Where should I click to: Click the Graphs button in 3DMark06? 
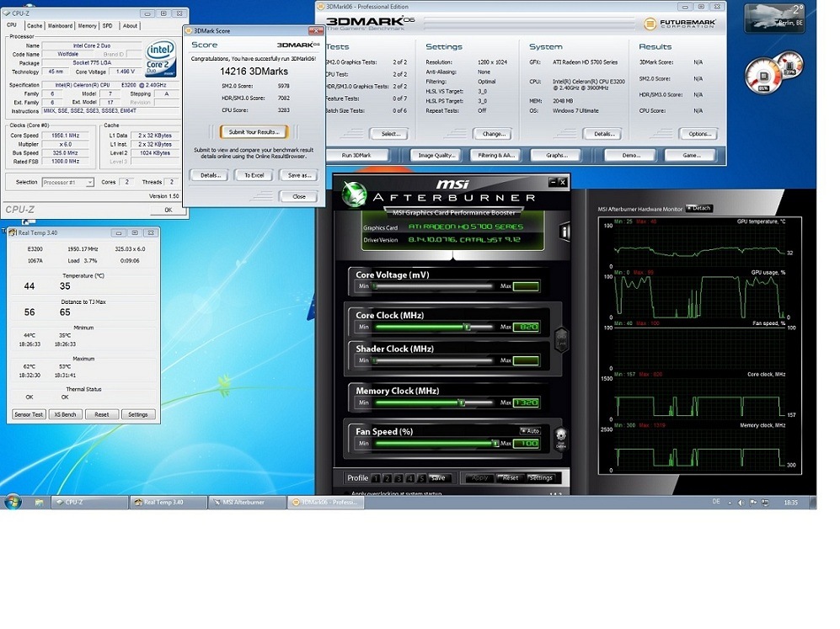click(x=557, y=155)
